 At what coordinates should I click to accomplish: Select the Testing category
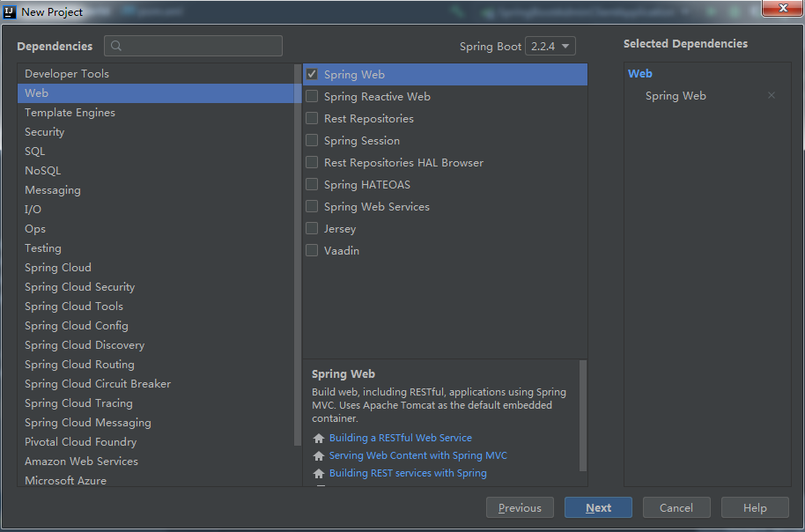pyautogui.click(x=156, y=248)
